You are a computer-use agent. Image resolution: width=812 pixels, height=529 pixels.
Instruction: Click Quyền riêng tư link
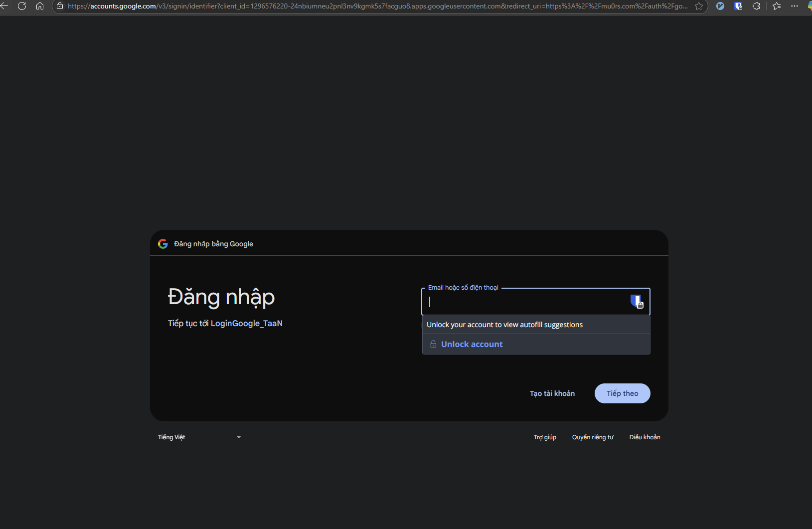[x=592, y=437]
